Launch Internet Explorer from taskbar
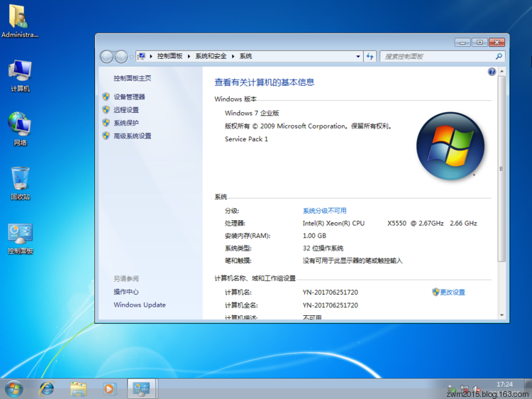532x399 pixels. click(x=47, y=389)
